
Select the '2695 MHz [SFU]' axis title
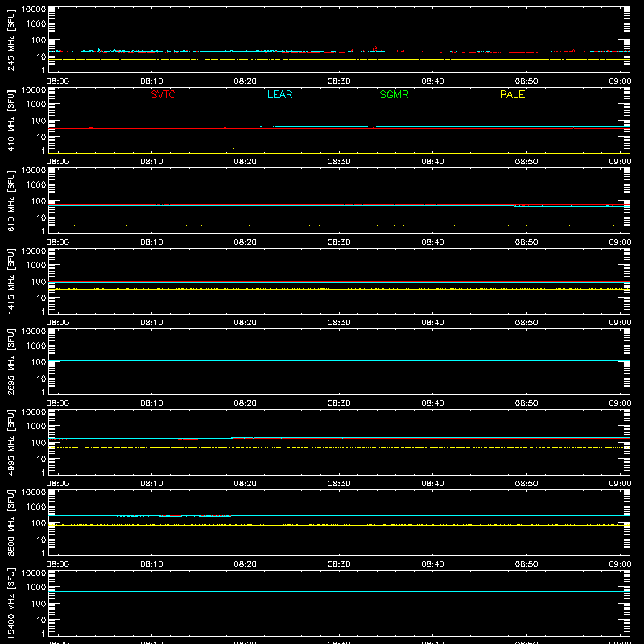click(11, 361)
